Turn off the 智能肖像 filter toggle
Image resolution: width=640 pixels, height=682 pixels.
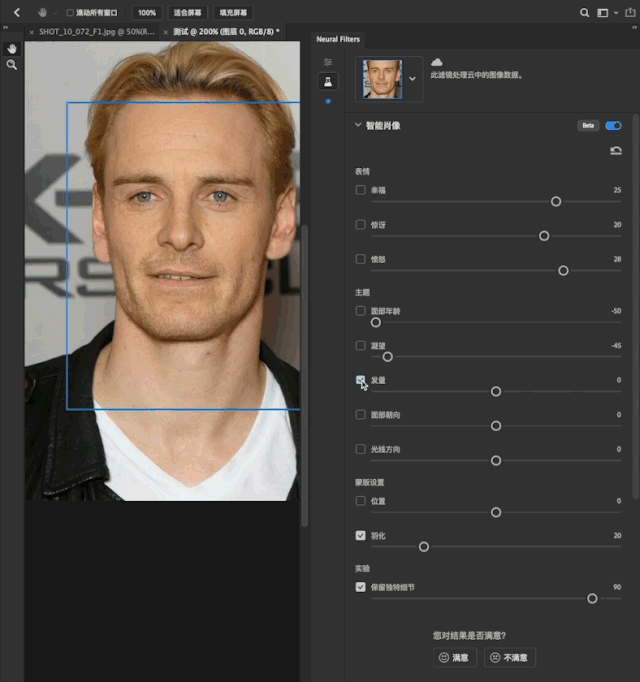pyautogui.click(x=613, y=126)
